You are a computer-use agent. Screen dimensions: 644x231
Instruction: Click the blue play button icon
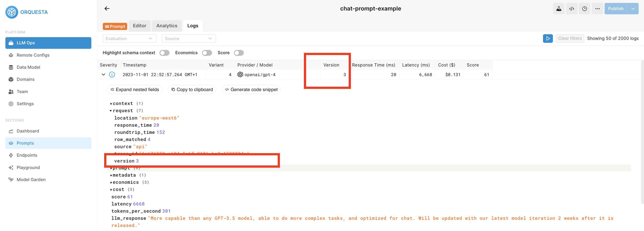click(x=548, y=38)
